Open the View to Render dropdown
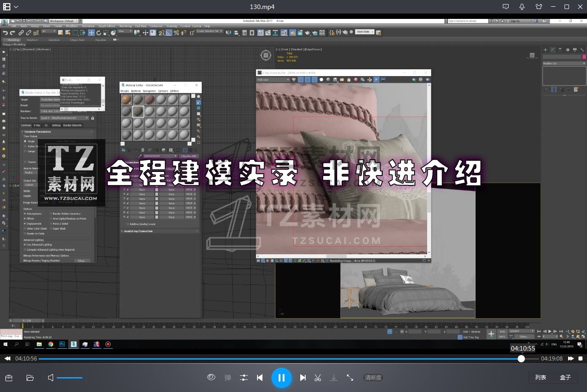The width and height of the screenshot is (587, 392). (x=64, y=118)
